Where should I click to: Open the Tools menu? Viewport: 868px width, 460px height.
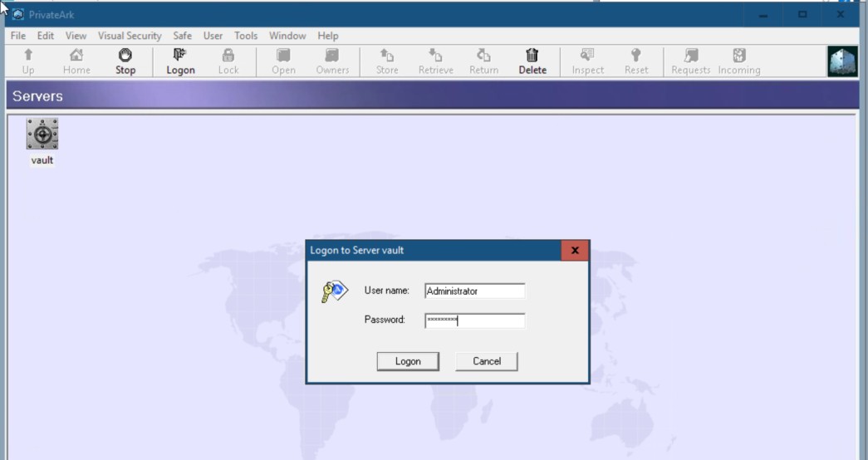point(246,36)
